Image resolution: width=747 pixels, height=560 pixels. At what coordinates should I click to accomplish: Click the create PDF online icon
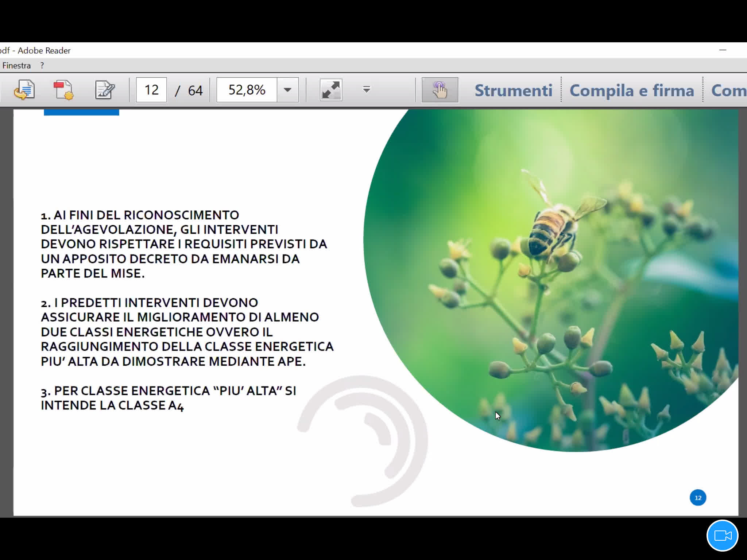pyautogui.click(x=63, y=90)
